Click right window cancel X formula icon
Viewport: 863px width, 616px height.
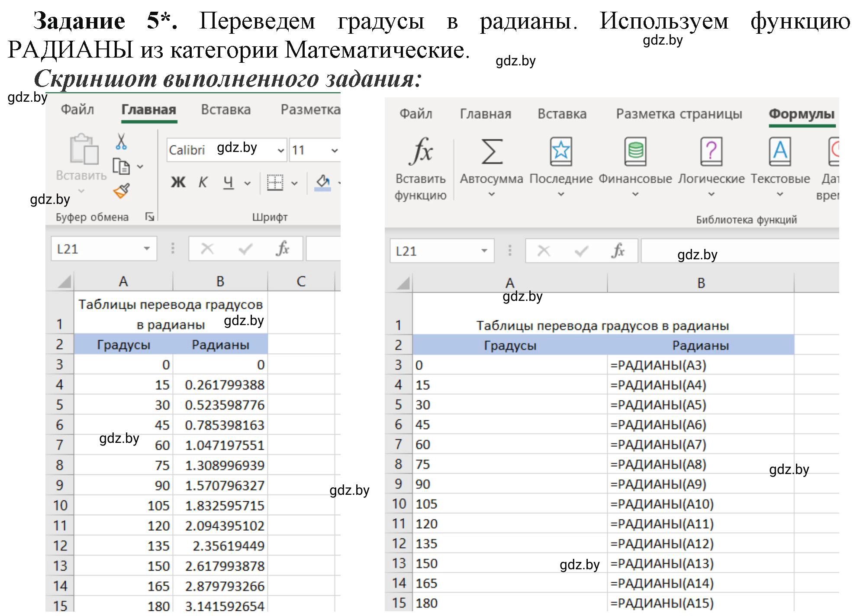click(544, 251)
